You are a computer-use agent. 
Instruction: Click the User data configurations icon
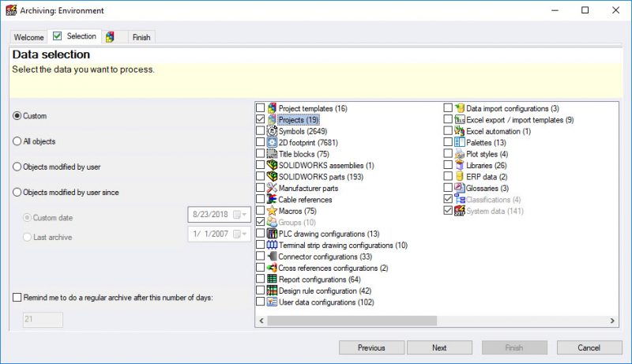tap(272, 302)
